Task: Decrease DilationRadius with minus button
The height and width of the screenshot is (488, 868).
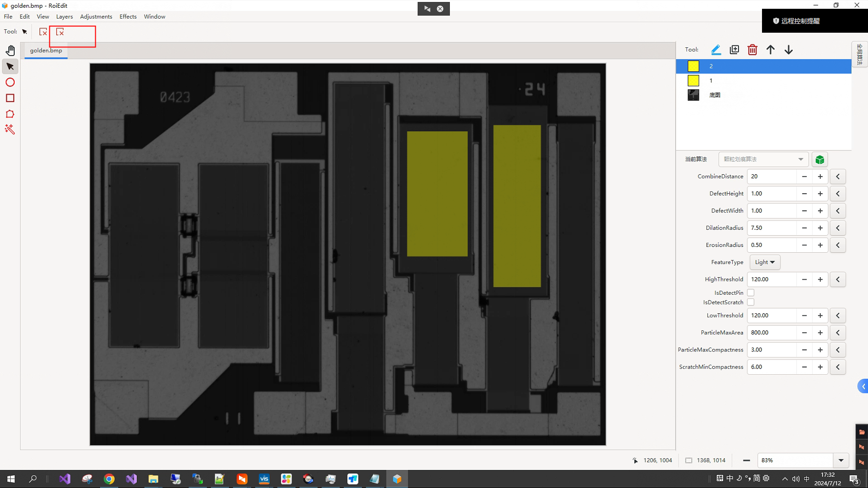Action: pos(804,228)
